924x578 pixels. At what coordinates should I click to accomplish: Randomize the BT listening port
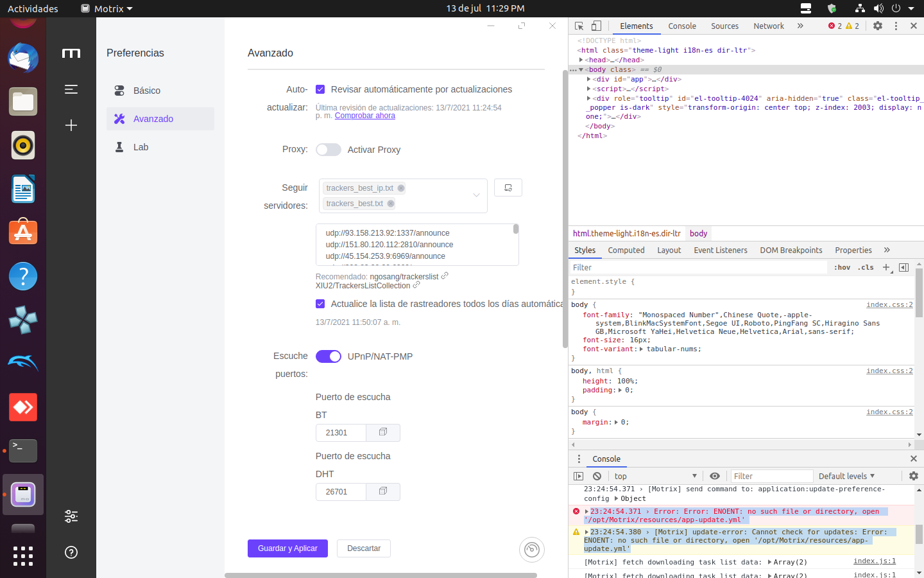click(383, 432)
